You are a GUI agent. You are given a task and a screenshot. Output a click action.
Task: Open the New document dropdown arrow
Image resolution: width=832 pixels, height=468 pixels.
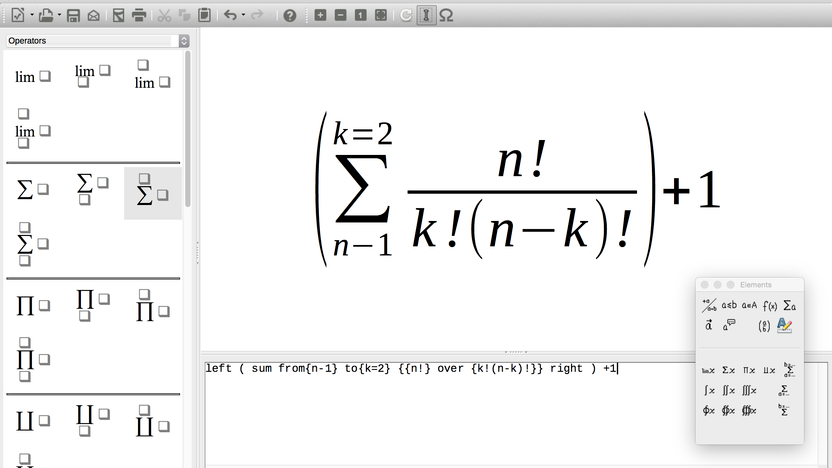(x=31, y=15)
